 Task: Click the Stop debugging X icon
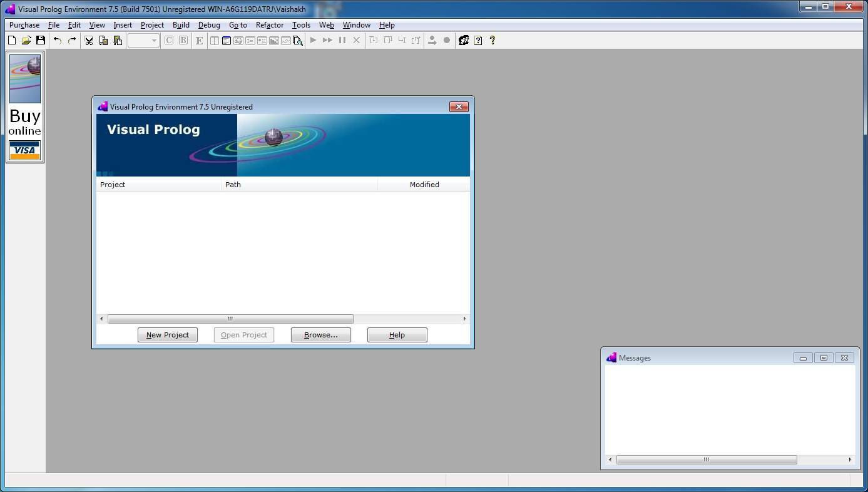pos(357,40)
